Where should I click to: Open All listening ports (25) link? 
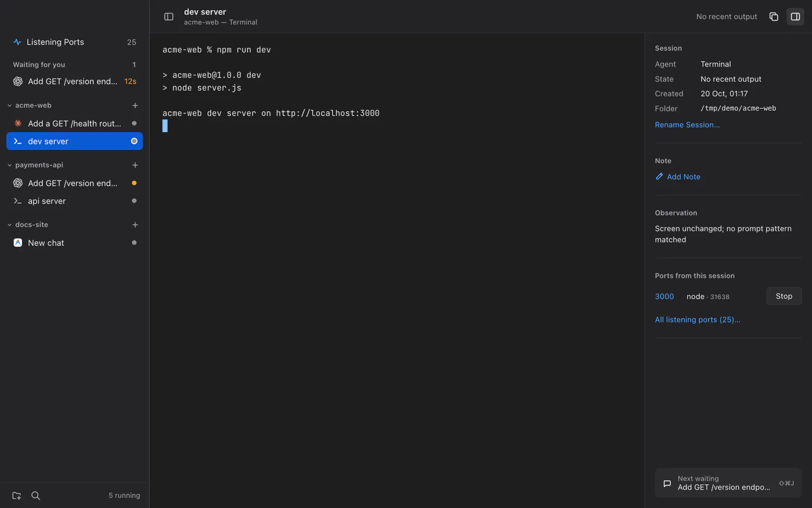point(697,320)
